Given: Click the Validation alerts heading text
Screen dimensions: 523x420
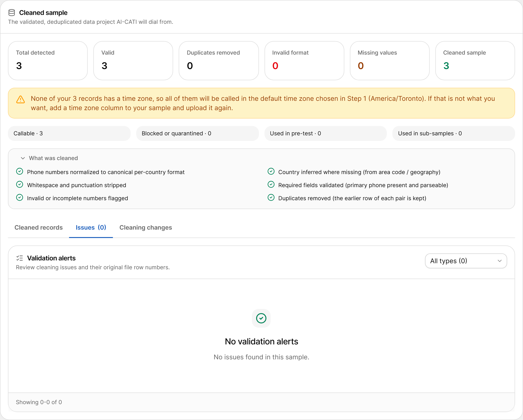Looking at the screenshot, I should (51, 258).
